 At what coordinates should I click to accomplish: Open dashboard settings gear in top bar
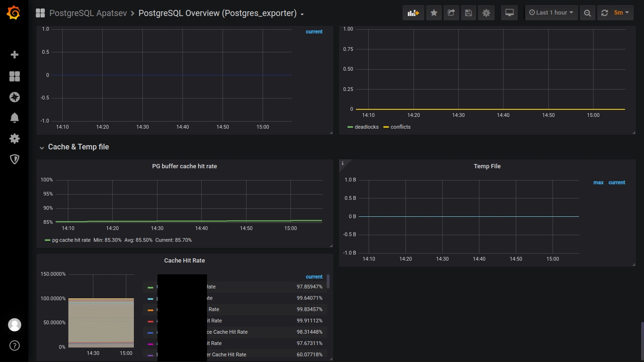point(486,13)
